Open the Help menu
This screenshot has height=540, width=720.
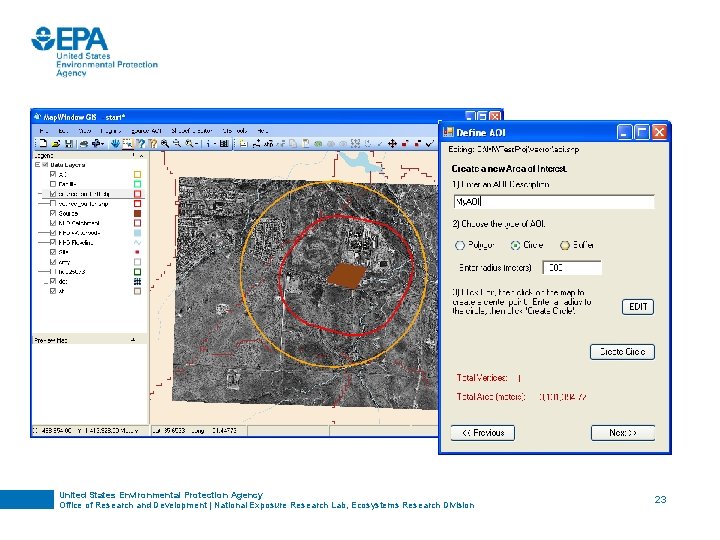point(262,131)
